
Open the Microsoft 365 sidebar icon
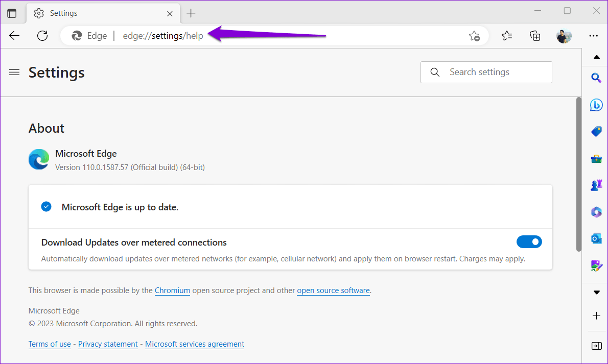point(596,212)
